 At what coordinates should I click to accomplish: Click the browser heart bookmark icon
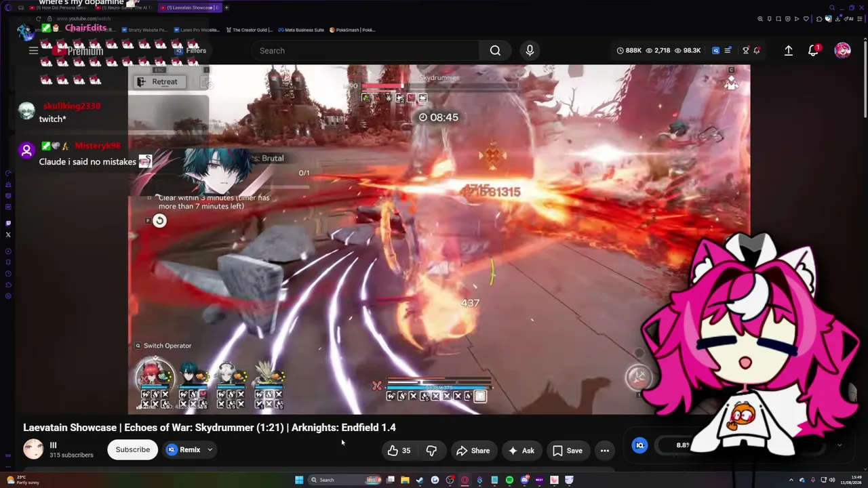(x=806, y=19)
